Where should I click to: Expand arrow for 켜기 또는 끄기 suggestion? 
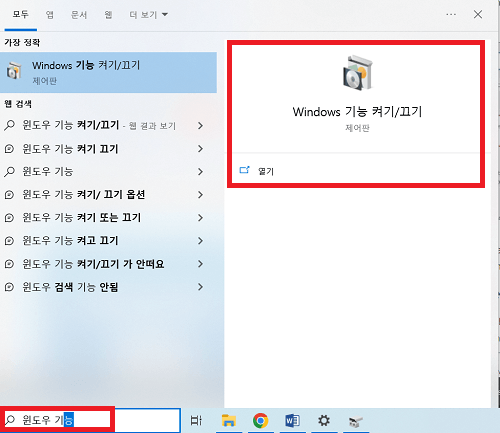click(200, 218)
